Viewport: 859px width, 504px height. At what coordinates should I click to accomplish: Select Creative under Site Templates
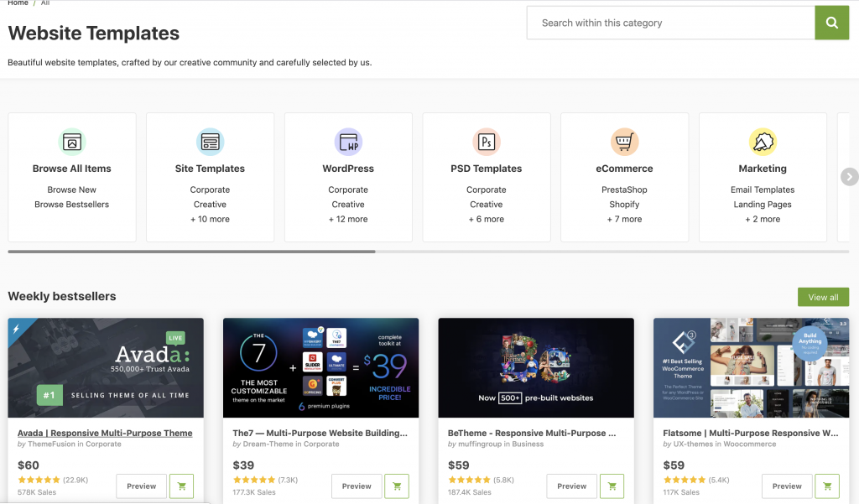point(210,205)
